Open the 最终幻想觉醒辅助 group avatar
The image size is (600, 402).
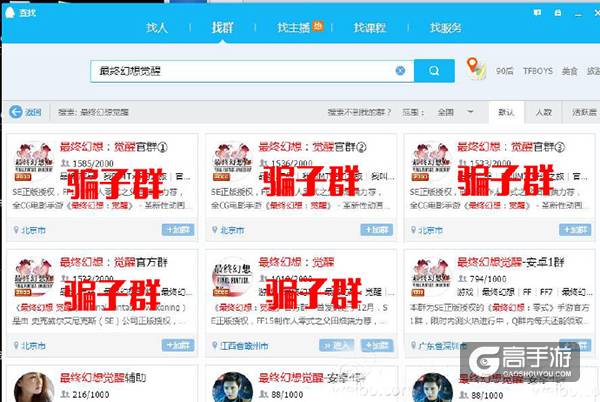point(32,384)
